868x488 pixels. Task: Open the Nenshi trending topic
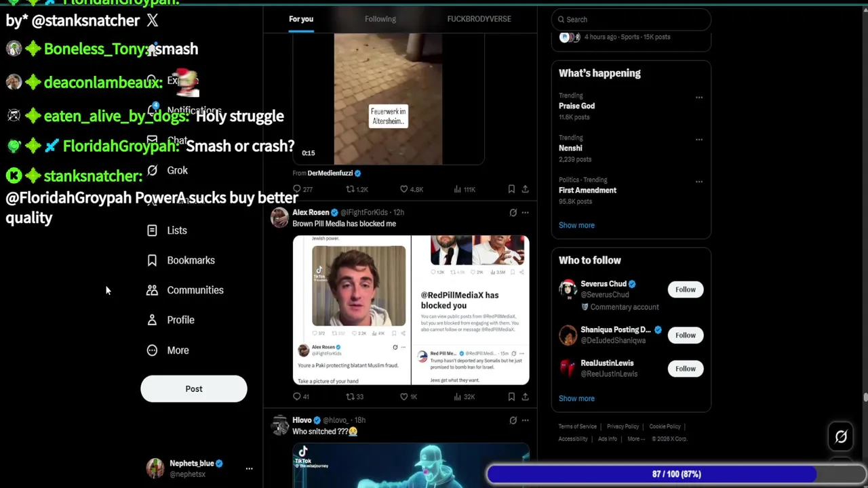click(570, 148)
